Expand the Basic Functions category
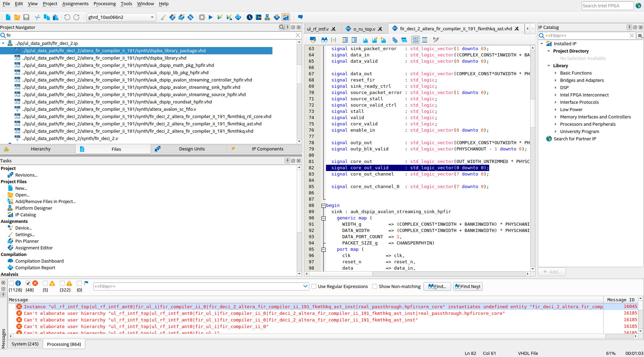The image size is (644, 357). coord(556,73)
